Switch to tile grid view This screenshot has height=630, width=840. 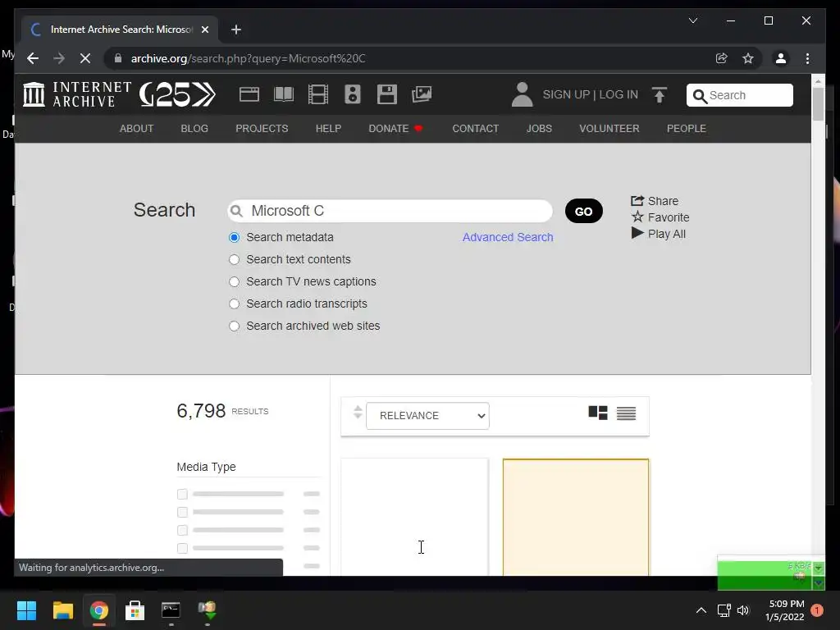(598, 413)
